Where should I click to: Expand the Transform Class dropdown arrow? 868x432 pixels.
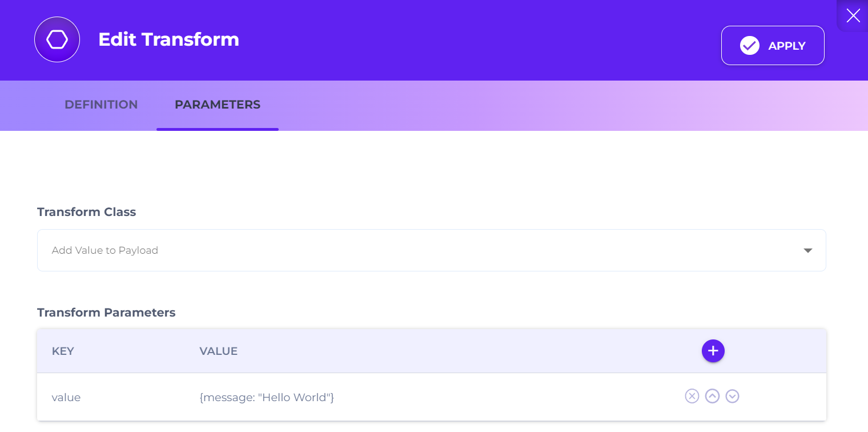(807, 250)
